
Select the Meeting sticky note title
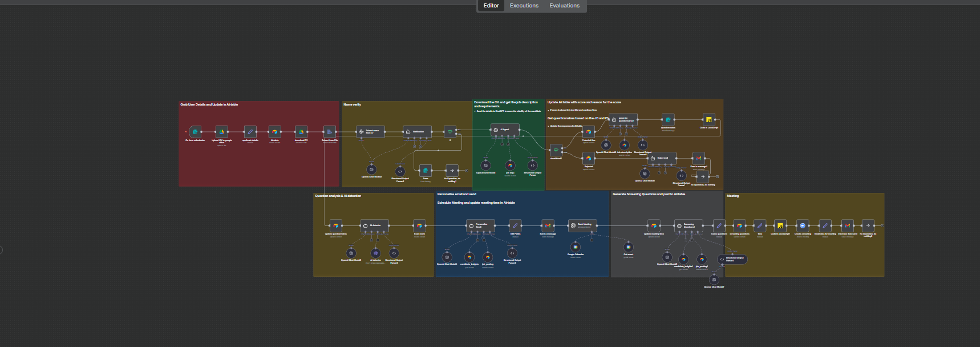click(733, 196)
